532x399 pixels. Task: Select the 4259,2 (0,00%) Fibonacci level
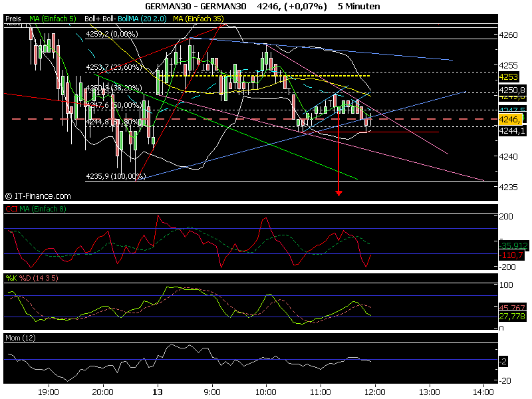click(112, 34)
